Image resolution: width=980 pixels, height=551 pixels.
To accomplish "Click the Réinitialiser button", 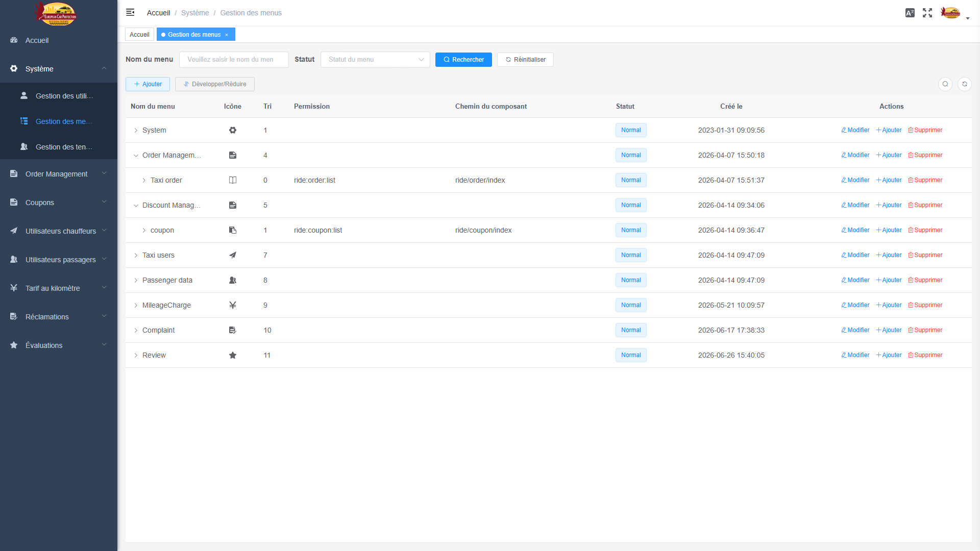I will [525, 60].
